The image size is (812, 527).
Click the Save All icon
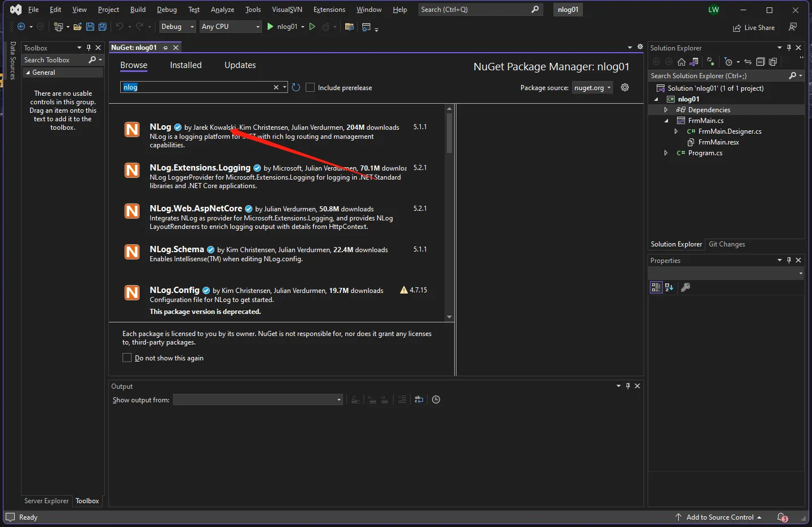pos(102,27)
